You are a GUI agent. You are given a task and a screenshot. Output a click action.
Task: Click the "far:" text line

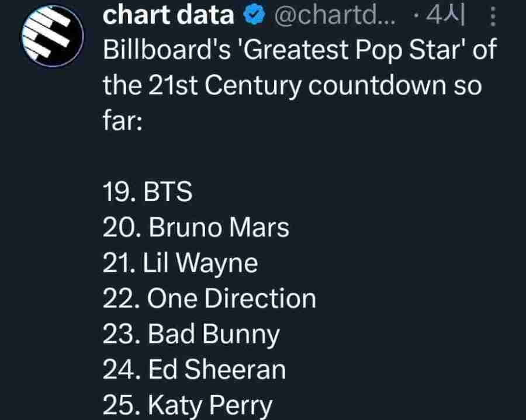point(123,121)
